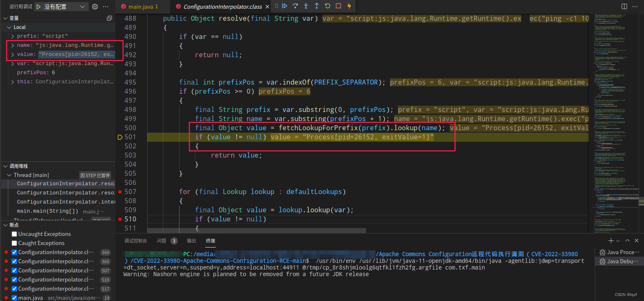Click the "return value;" code on line 503
The image size is (644, 301).
pyautogui.click(x=236, y=155)
